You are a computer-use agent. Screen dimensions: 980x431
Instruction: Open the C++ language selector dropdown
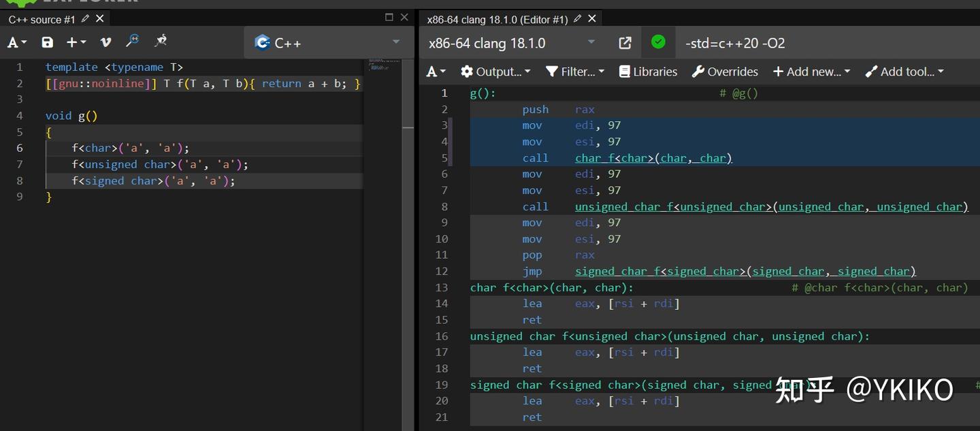pyautogui.click(x=328, y=43)
